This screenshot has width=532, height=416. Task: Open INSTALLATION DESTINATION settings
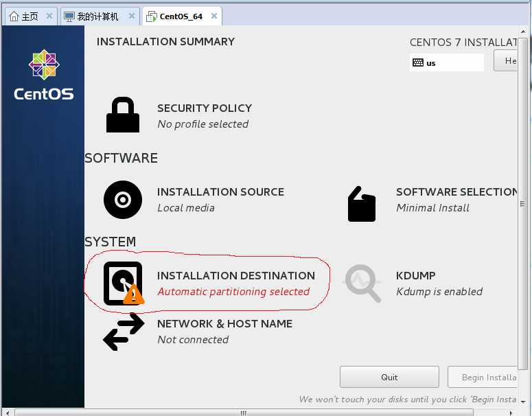tap(209, 284)
